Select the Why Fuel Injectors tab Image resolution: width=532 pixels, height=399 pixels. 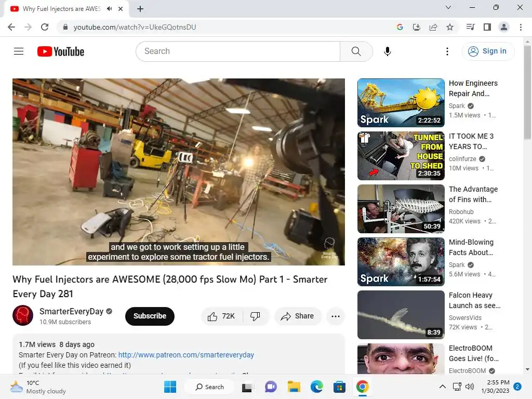point(61,9)
